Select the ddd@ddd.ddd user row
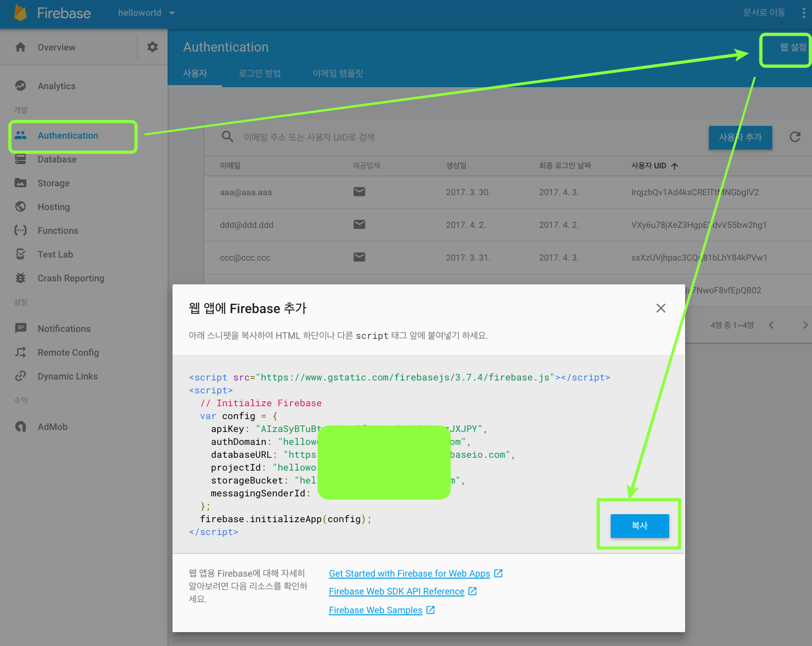The height and width of the screenshot is (646, 812). pyautogui.click(x=508, y=225)
